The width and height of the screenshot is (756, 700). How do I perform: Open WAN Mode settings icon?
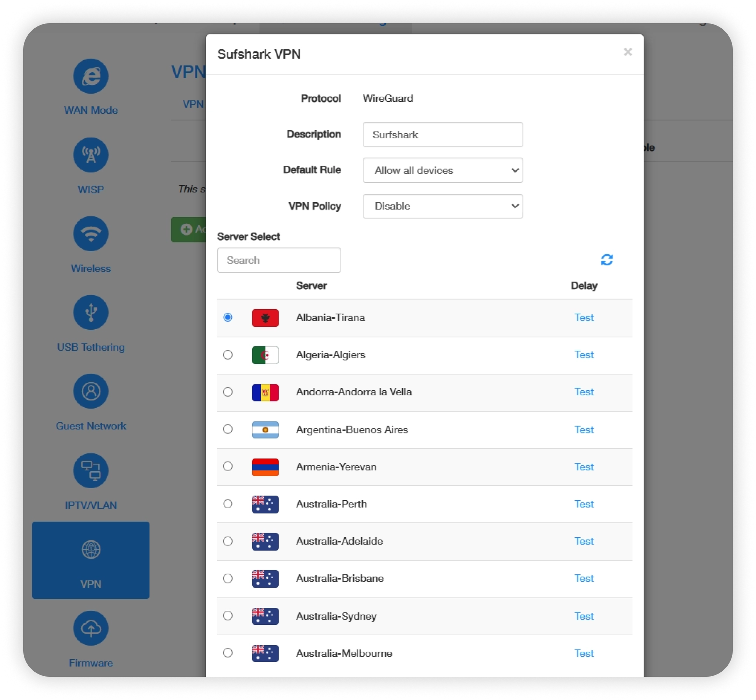[91, 76]
